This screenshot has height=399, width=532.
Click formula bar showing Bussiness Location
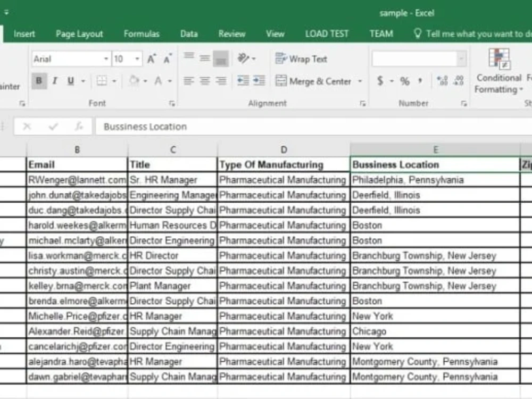click(314, 127)
